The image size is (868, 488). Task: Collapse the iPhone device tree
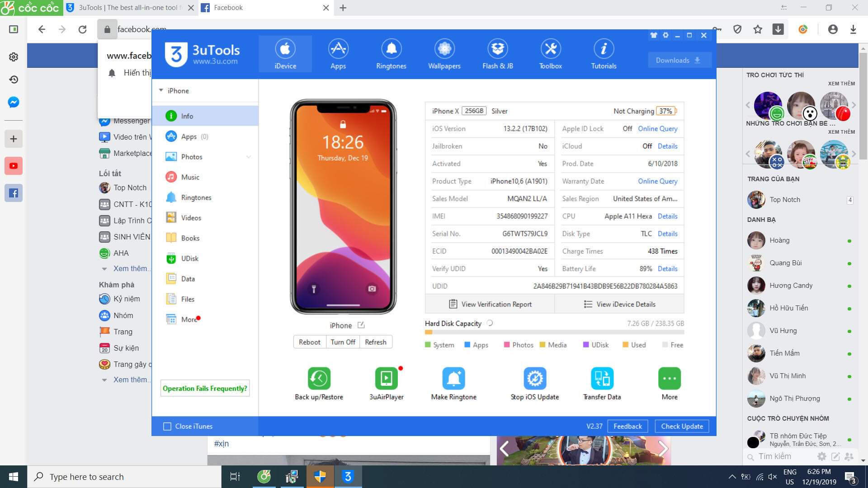click(x=161, y=90)
